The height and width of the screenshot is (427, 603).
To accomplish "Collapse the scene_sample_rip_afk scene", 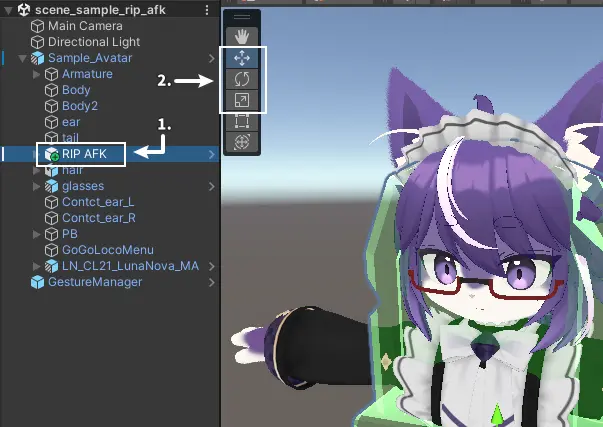I will 8,11.
